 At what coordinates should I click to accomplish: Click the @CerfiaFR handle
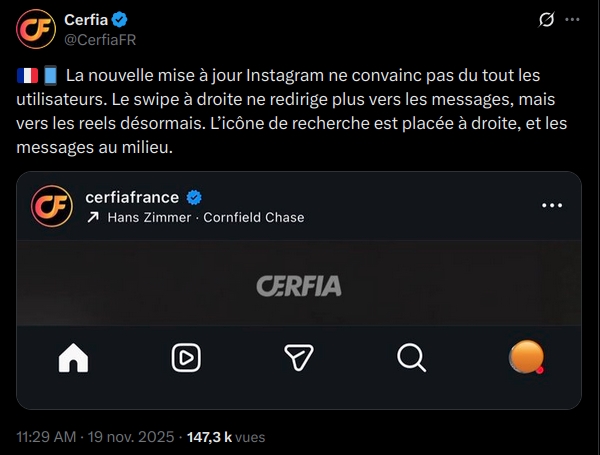99,38
